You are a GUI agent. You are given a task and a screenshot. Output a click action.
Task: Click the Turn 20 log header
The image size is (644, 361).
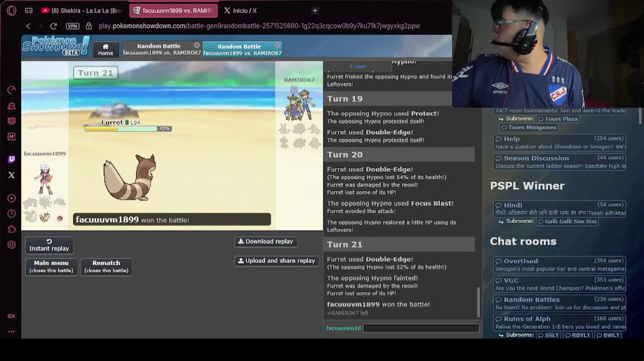click(x=399, y=154)
